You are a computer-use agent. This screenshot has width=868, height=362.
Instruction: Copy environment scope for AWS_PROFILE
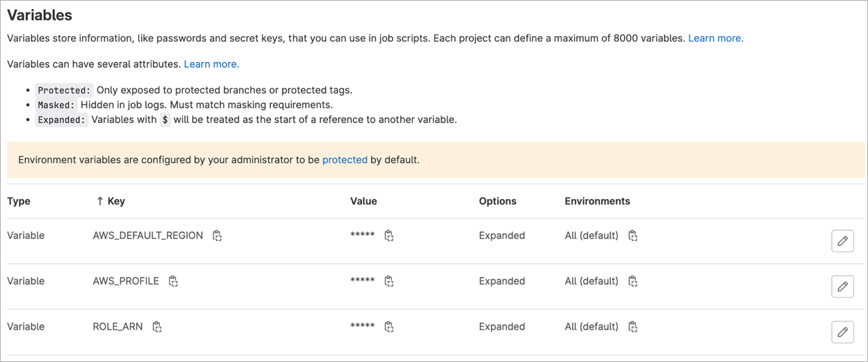coord(633,281)
